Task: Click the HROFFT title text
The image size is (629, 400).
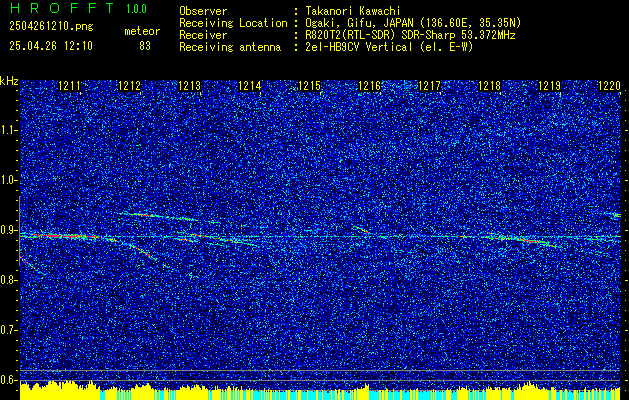Action: [62, 8]
